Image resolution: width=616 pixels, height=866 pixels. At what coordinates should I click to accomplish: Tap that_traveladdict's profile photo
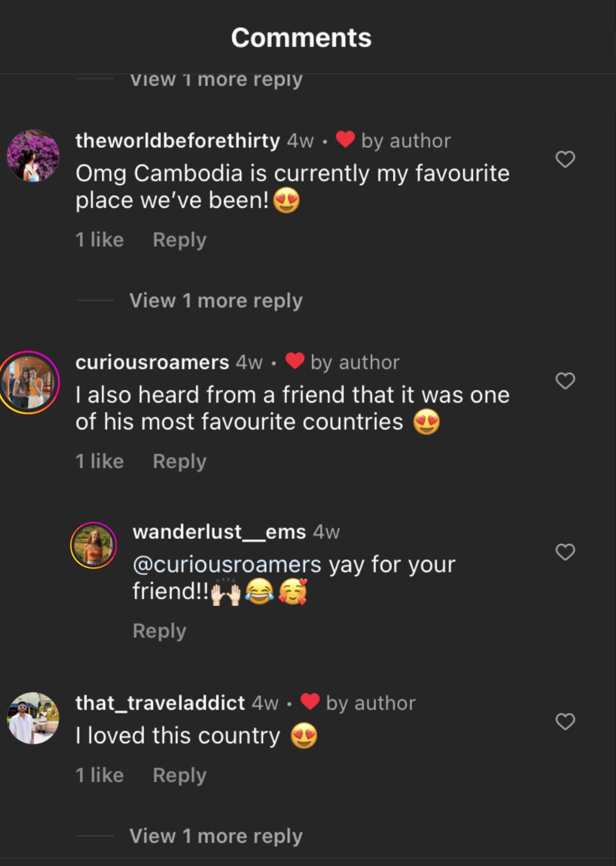(x=33, y=718)
